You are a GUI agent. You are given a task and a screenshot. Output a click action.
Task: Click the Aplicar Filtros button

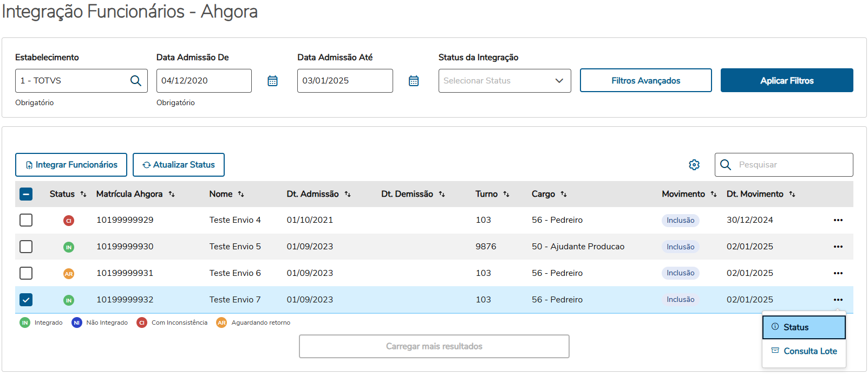(x=786, y=81)
